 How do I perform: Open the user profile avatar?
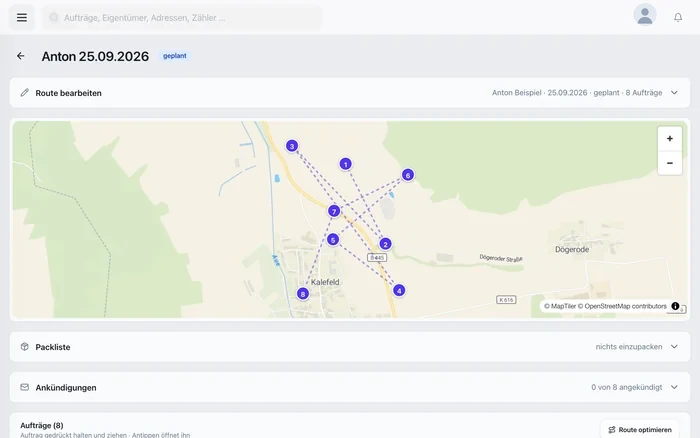click(x=645, y=15)
